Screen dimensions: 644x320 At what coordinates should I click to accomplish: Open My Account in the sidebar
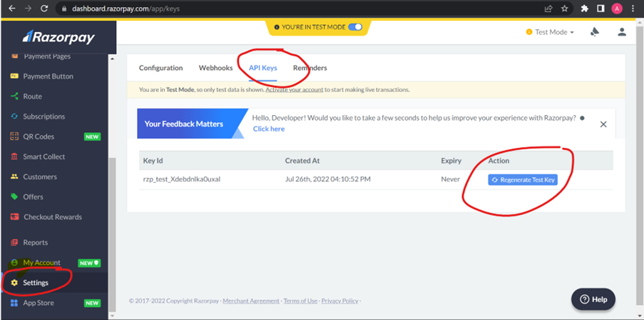click(41, 262)
